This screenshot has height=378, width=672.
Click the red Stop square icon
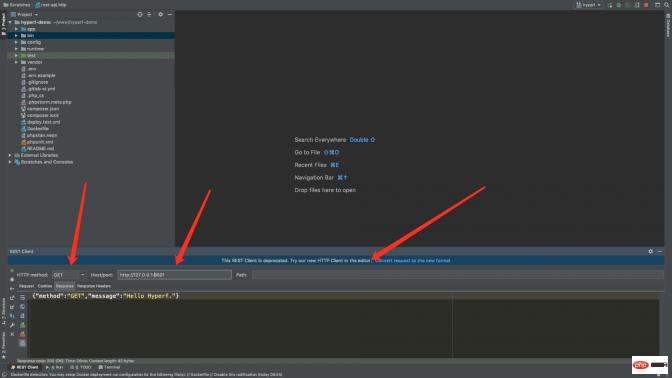click(x=646, y=5)
